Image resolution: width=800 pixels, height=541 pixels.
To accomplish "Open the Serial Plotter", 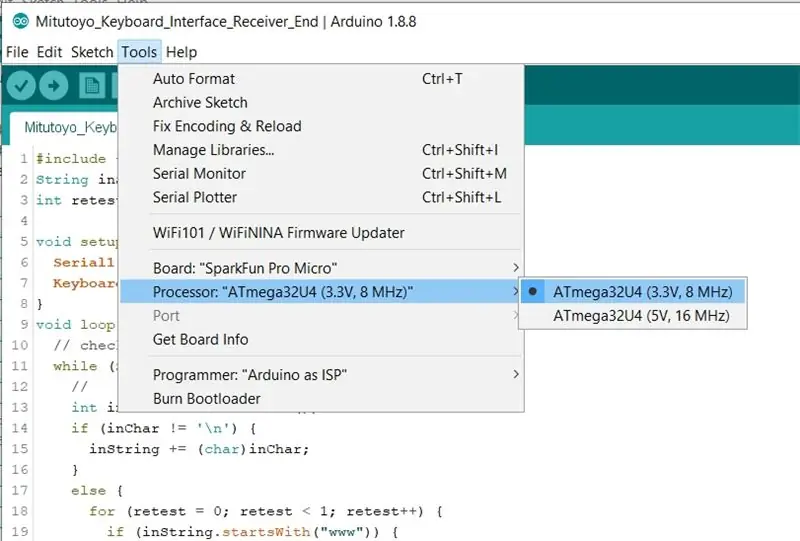I will point(321,197).
